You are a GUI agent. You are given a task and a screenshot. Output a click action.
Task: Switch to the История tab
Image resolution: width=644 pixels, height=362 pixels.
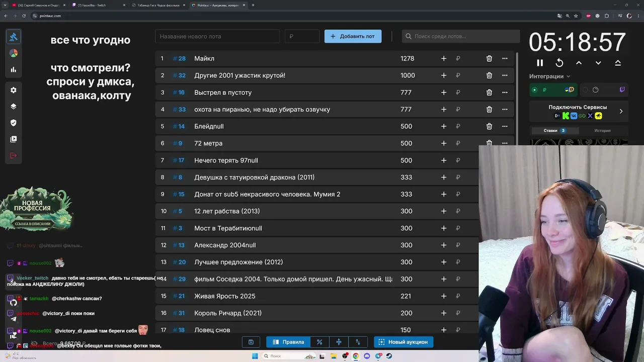point(602,131)
